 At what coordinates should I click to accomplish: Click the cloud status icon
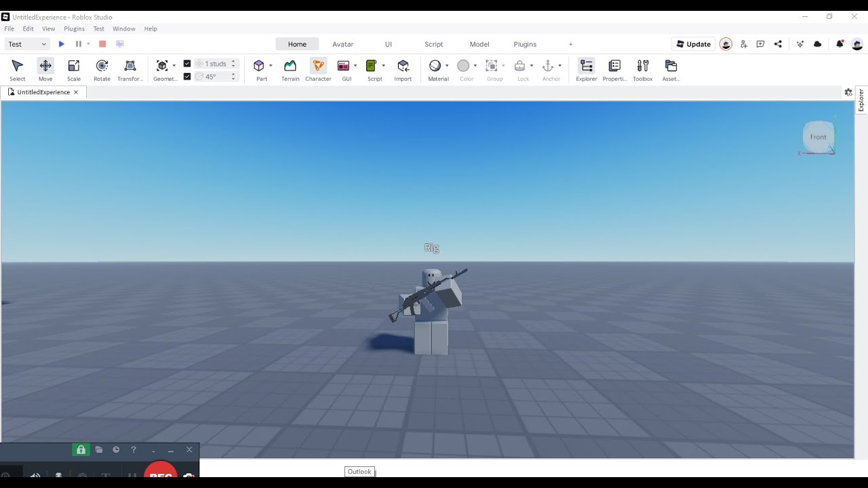pos(817,44)
